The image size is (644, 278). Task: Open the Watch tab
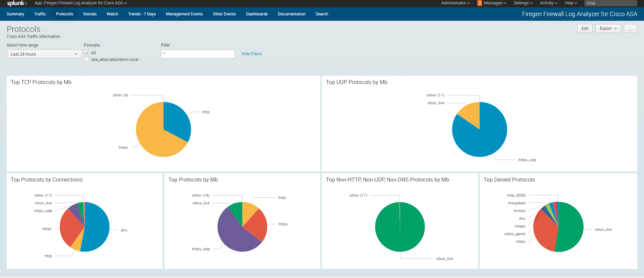click(x=112, y=14)
